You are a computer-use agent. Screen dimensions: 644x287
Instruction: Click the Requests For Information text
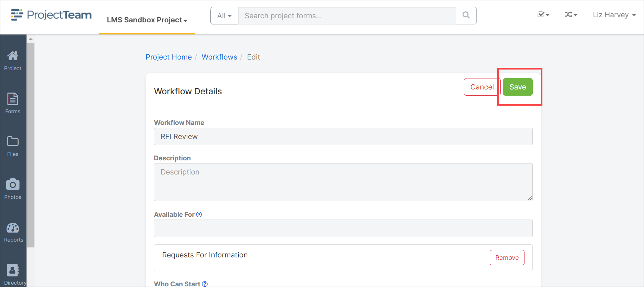point(205,255)
